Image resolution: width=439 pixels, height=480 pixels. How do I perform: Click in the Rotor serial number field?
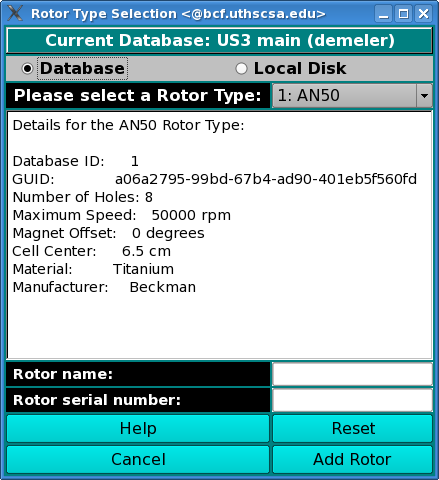pyautogui.click(x=352, y=400)
